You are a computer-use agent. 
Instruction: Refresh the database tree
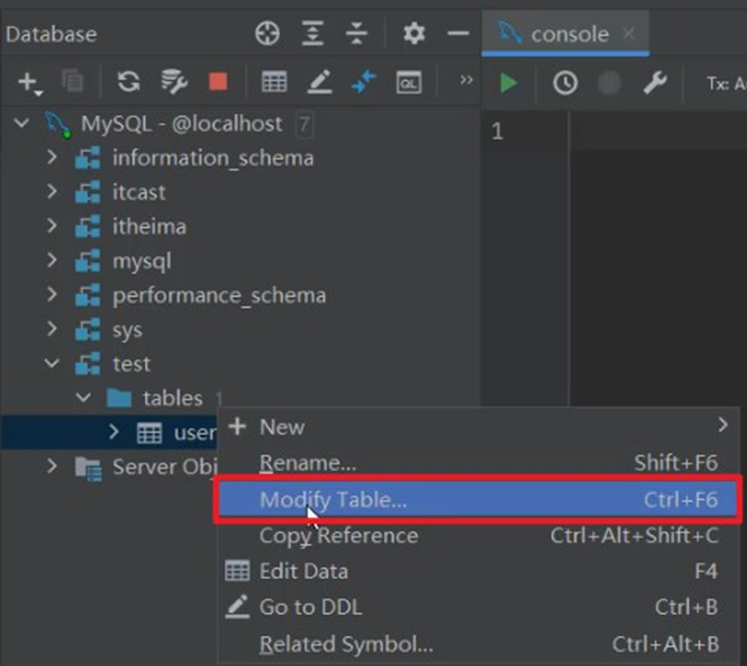click(x=128, y=82)
